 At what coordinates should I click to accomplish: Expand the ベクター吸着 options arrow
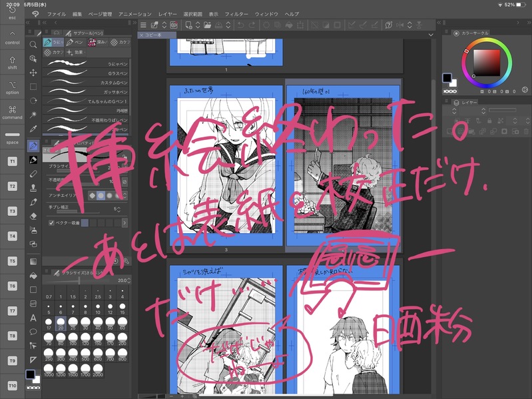click(x=125, y=223)
